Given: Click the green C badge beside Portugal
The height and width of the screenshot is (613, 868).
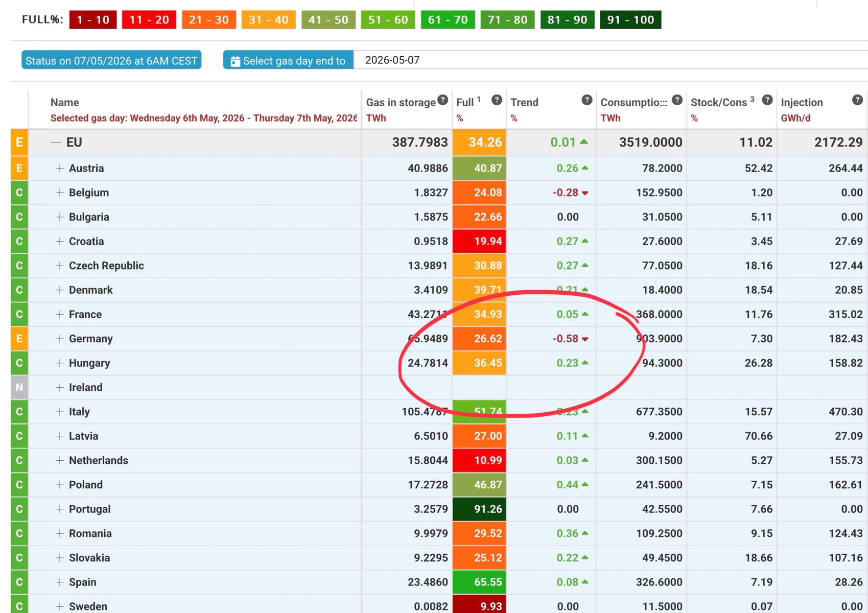Looking at the screenshot, I should (19, 509).
